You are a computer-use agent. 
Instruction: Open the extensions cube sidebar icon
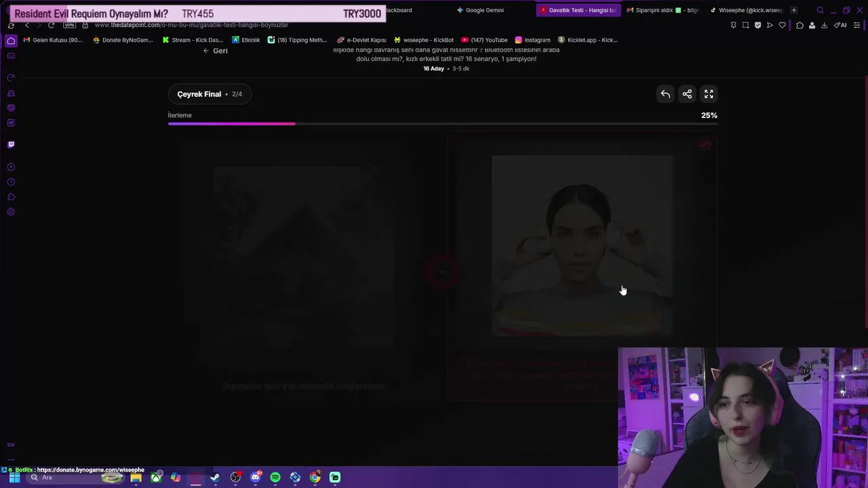point(11,197)
